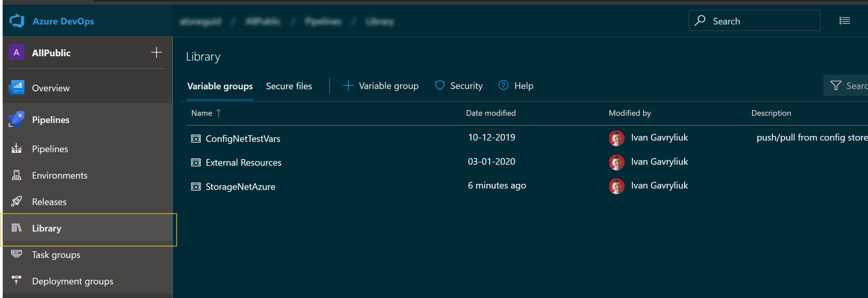Click the Azure DevOps logo icon
This screenshot has width=868, height=298.
(x=17, y=21)
